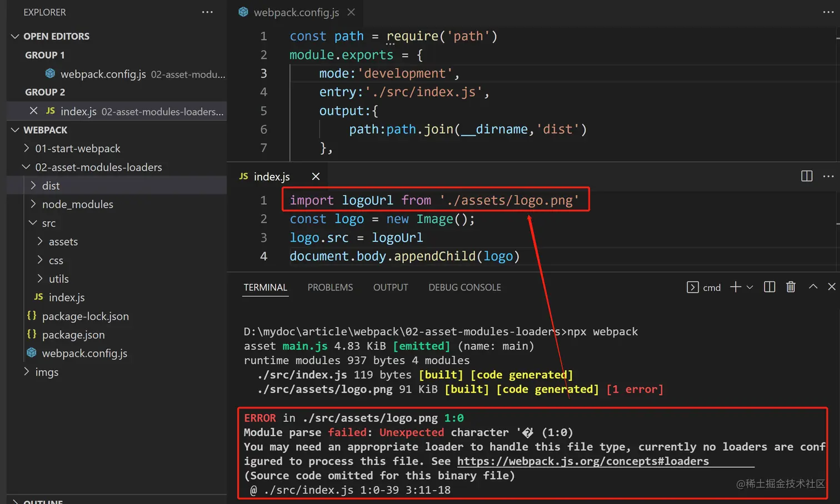The image size is (840, 504).
Task: Open package-lock.json from the file tree
Action: [86, 316]
